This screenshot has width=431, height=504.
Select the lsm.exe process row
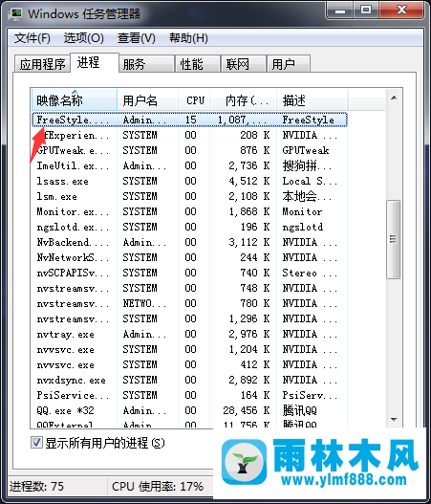pyautogui.click(x=189, y=196)
